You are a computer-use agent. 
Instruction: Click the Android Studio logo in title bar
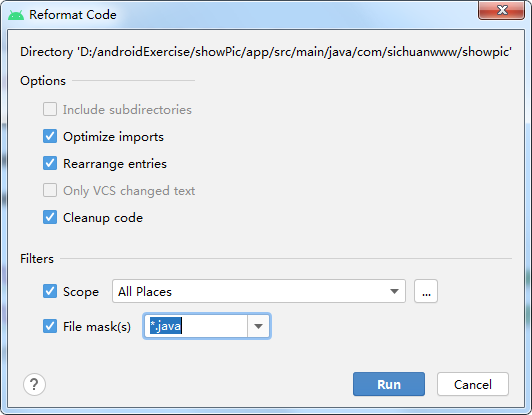[16, 15]
